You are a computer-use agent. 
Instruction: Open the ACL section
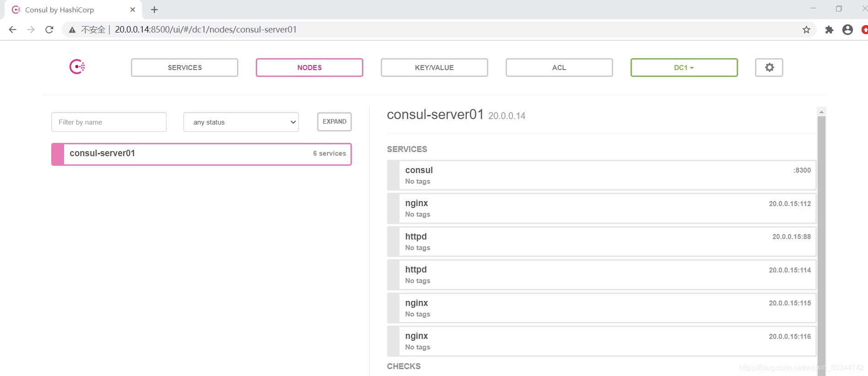[559, 67]
